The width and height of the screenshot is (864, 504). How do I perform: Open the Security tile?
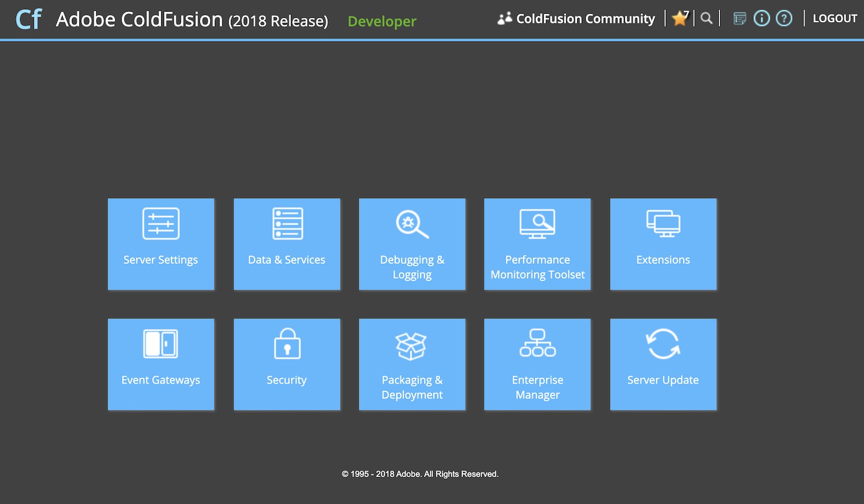(x=287, y=365)
